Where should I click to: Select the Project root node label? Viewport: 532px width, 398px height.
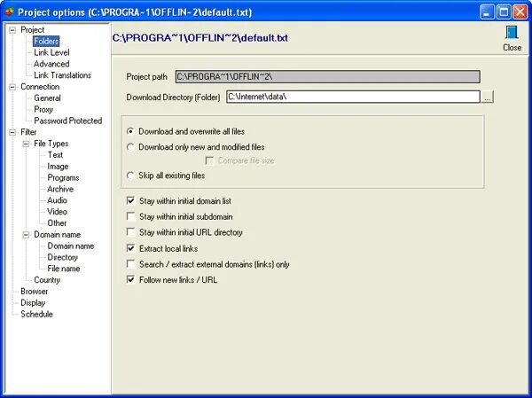click(32, 30)
